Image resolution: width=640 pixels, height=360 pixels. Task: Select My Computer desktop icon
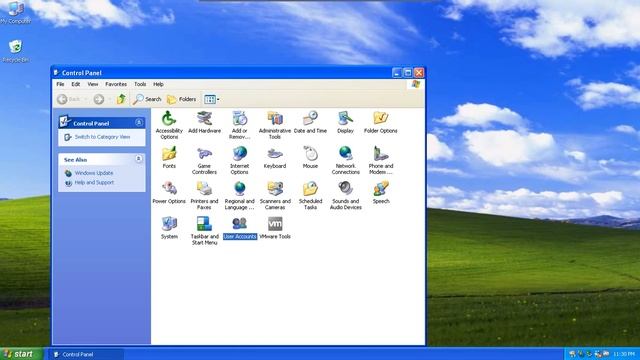click(16, 13)
